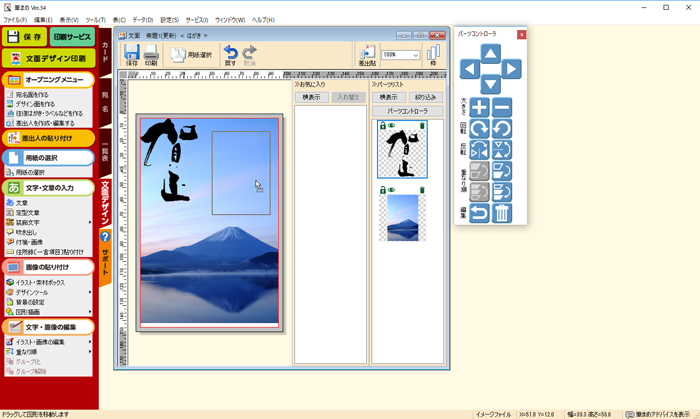Toggle the eye visibility of the Mt. Fuji photo part
This screenshot has width=700, height=419.
click(390, 190)
